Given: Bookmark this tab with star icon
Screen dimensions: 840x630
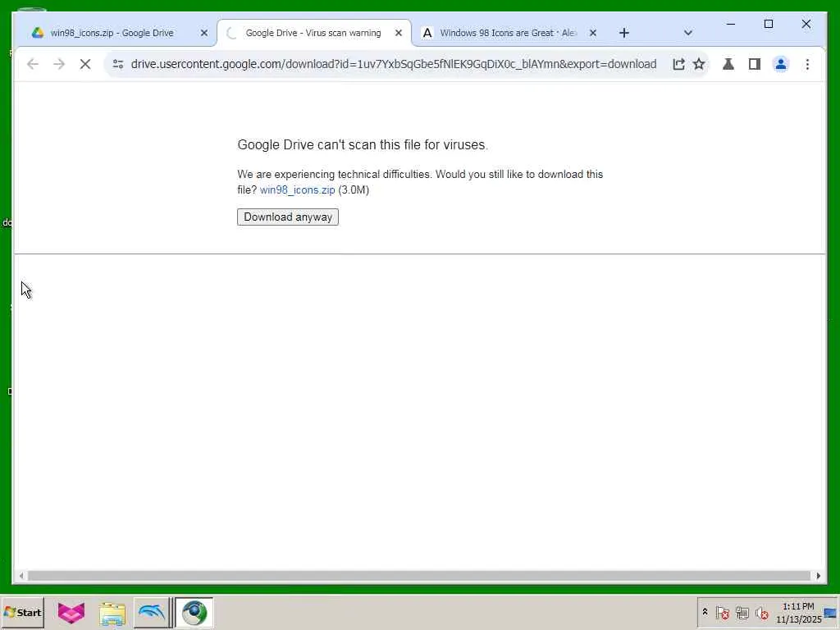Looking at the screenshot, I should pos(699,64).
